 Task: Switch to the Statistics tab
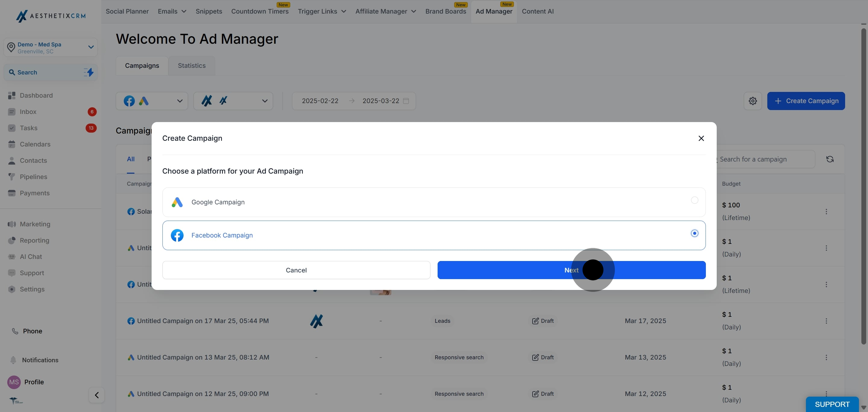[192, 66]
